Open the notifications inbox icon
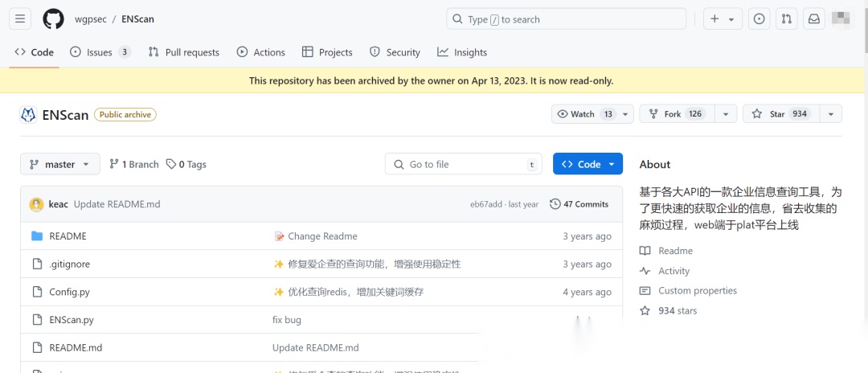 click(x=814, y=18)
